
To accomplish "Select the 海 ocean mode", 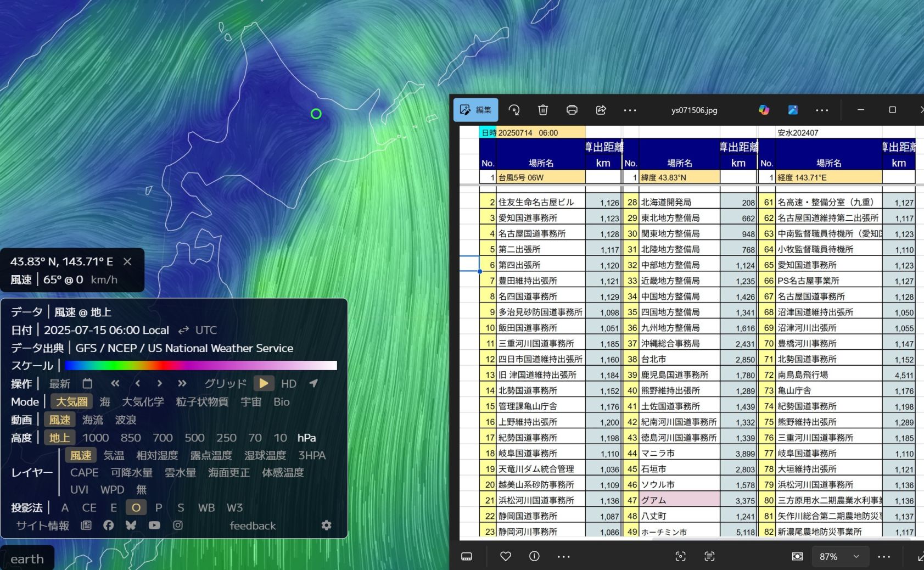I will click(x=105, y=401).
